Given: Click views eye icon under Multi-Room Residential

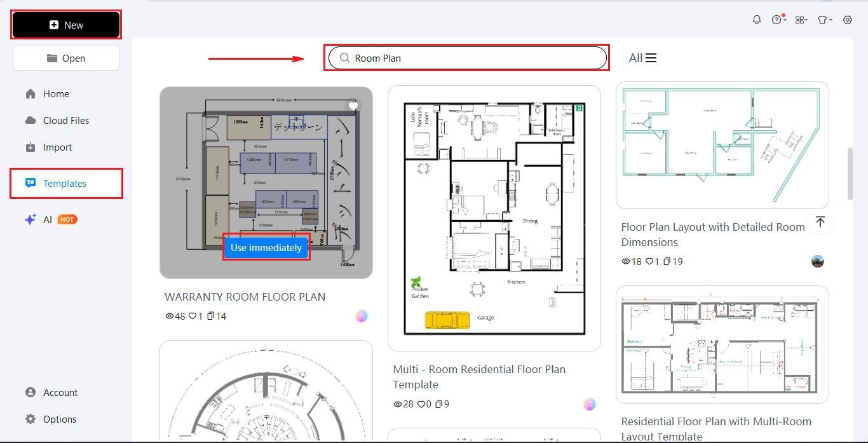Looking at the screenshot, I should (397, 404).
